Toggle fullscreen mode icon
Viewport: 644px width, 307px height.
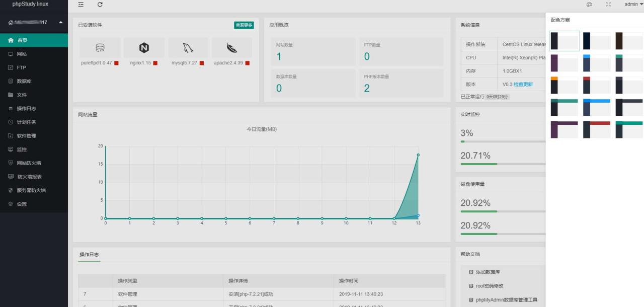[608, 5]
